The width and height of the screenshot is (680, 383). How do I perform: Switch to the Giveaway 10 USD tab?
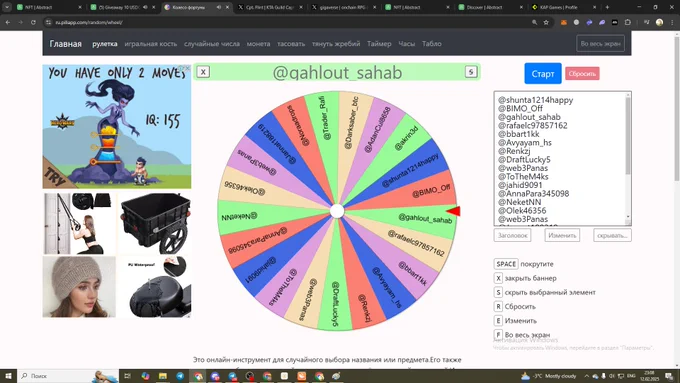[123, 7]
